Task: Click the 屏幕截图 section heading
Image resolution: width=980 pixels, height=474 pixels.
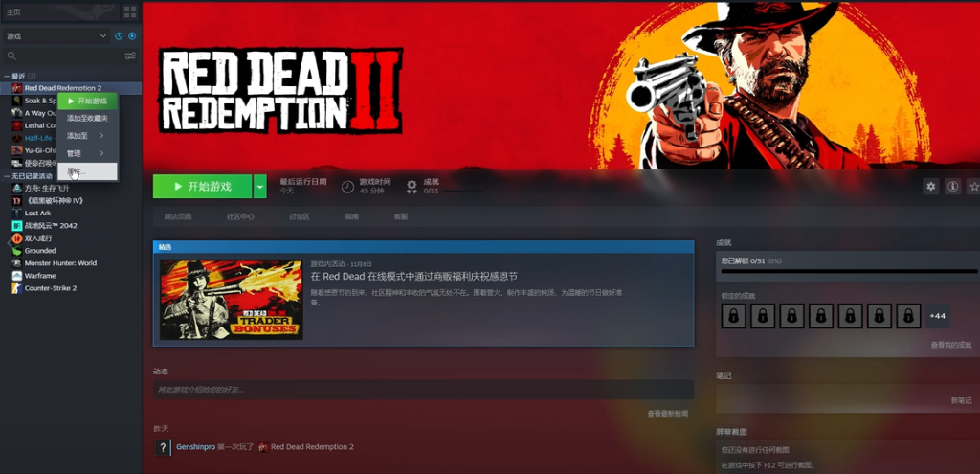Action: tap(731, 432)
